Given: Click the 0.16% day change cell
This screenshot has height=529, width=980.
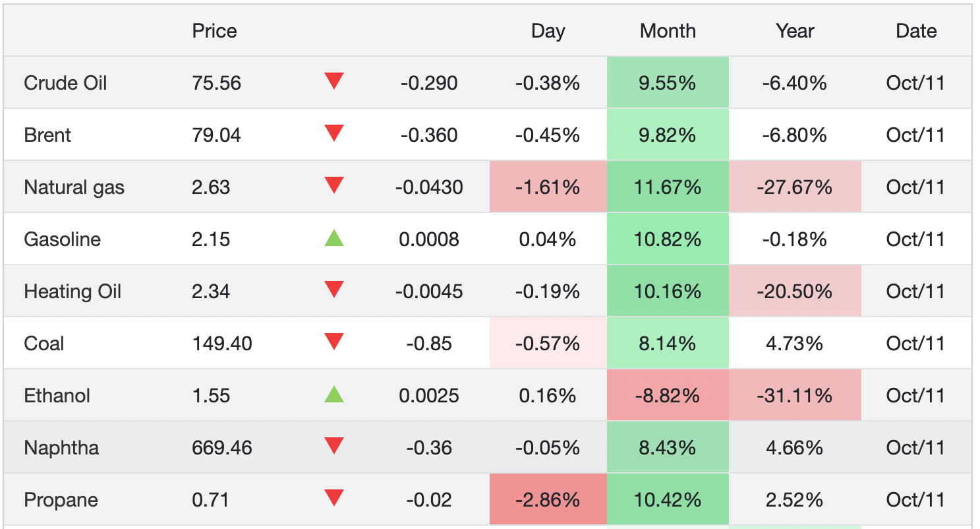Looking at the screenshot, I should [548, 395].
